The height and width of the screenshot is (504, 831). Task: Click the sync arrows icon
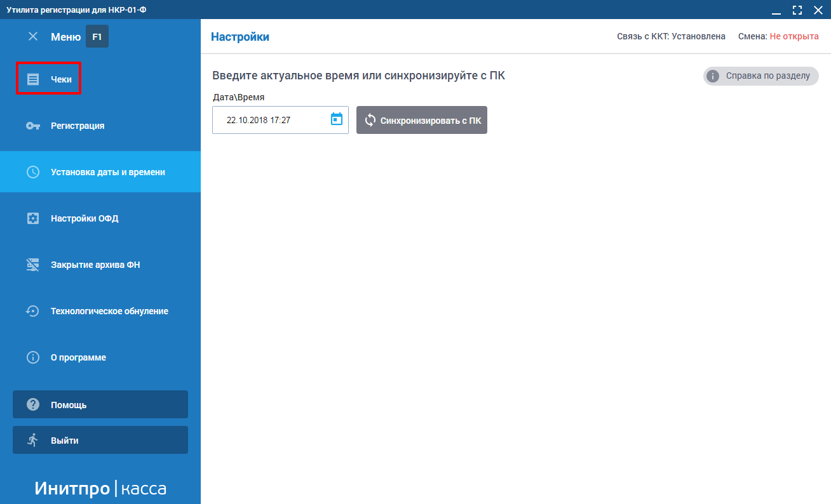[370, 120]
